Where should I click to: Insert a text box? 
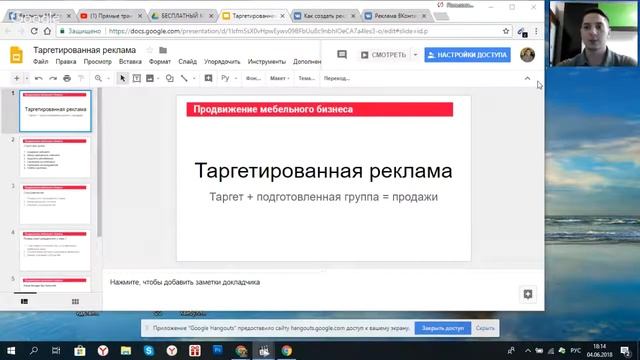pos(137,78)
